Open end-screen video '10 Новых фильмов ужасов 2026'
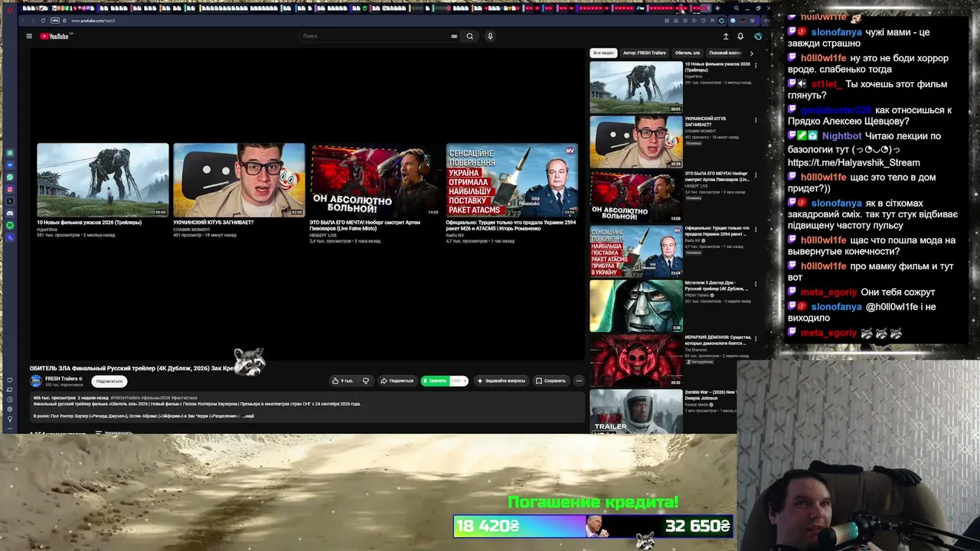Screen dimensions: 980x551 (x=103, y=180)
